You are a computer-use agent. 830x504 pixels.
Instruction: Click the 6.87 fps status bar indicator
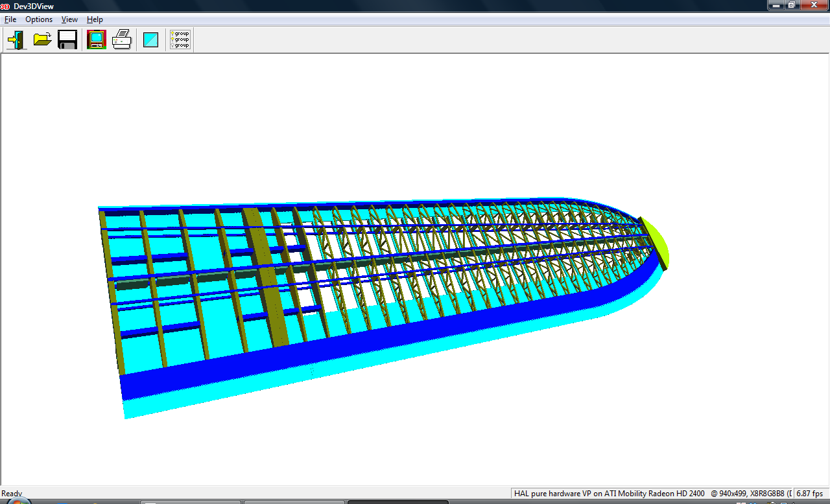(x=809, y=494)
